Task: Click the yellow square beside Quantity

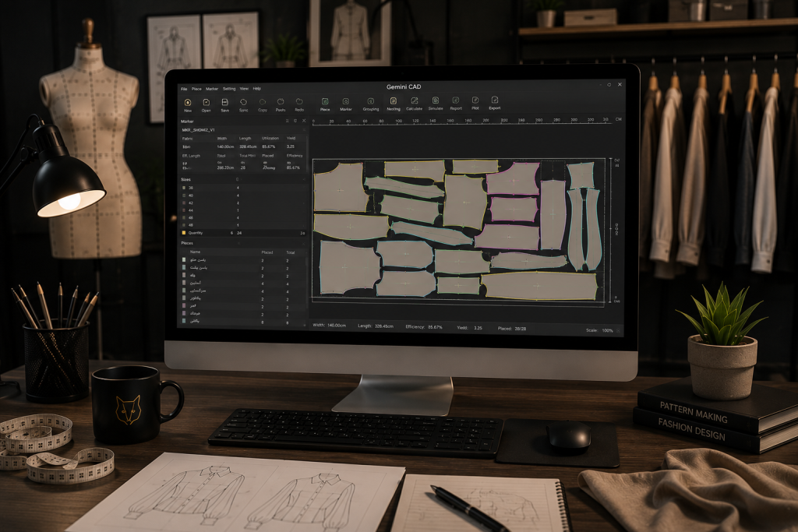Action: point(184,233)
